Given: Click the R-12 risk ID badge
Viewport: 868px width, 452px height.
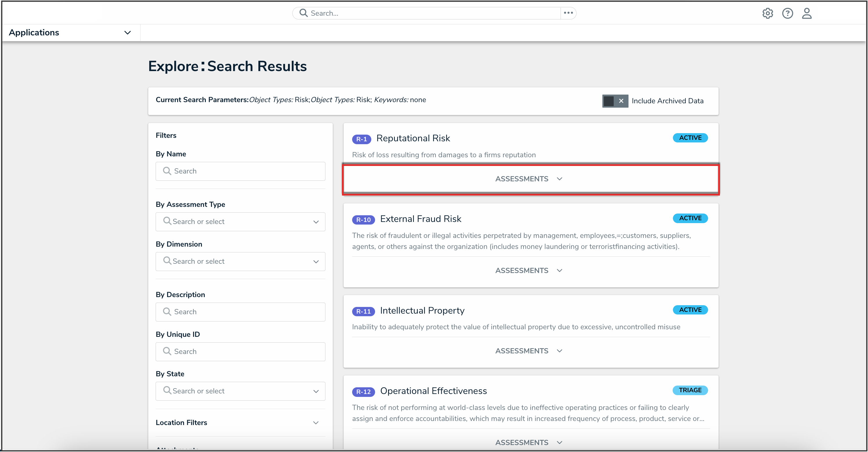Looking at the screenshot, I should tap(363, 392).
